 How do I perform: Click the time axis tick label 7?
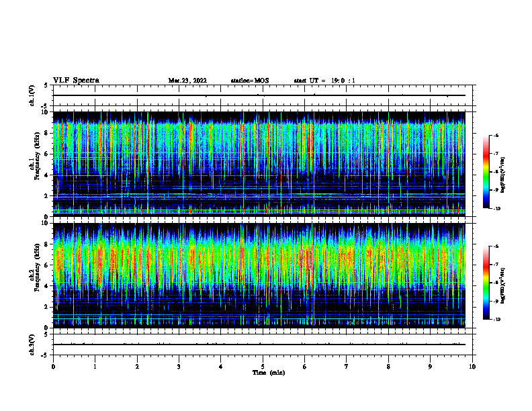[x=346, y=367]
